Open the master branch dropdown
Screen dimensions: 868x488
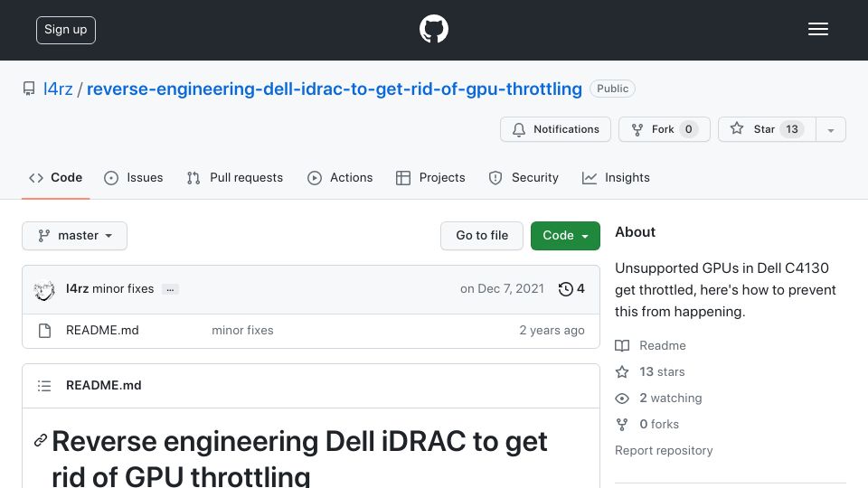pyautogui.click(x=75, y=236)
